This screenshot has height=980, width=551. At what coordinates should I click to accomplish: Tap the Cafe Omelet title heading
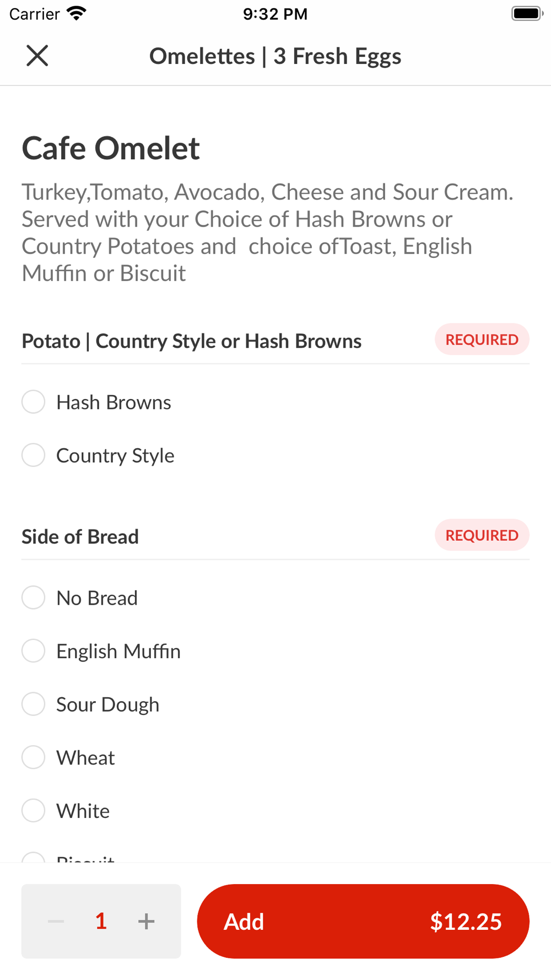111,148
